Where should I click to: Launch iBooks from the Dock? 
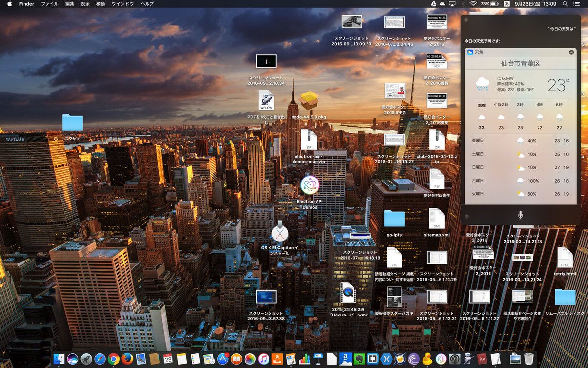[x=236, y=359]
